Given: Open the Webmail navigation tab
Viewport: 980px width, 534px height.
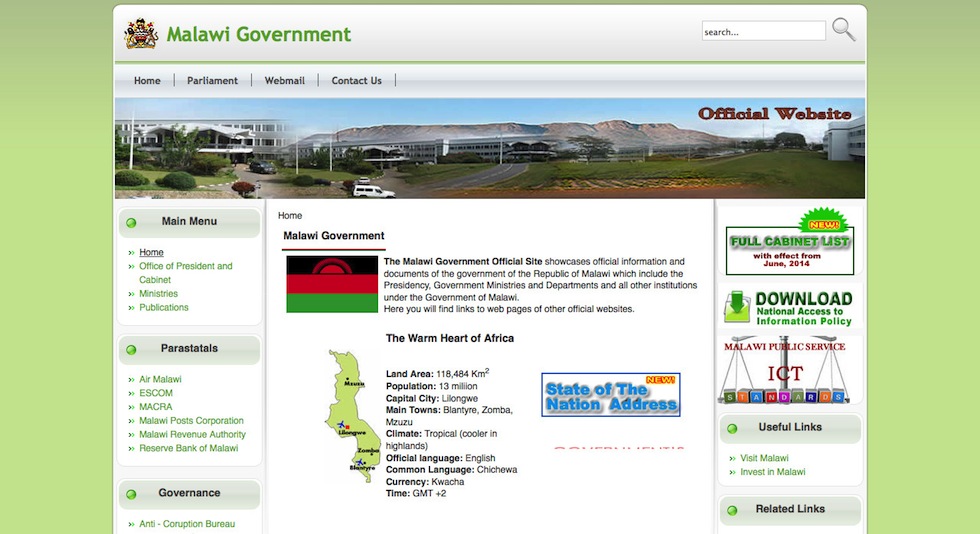Looking at the screenshot, I should coord(284,81).
